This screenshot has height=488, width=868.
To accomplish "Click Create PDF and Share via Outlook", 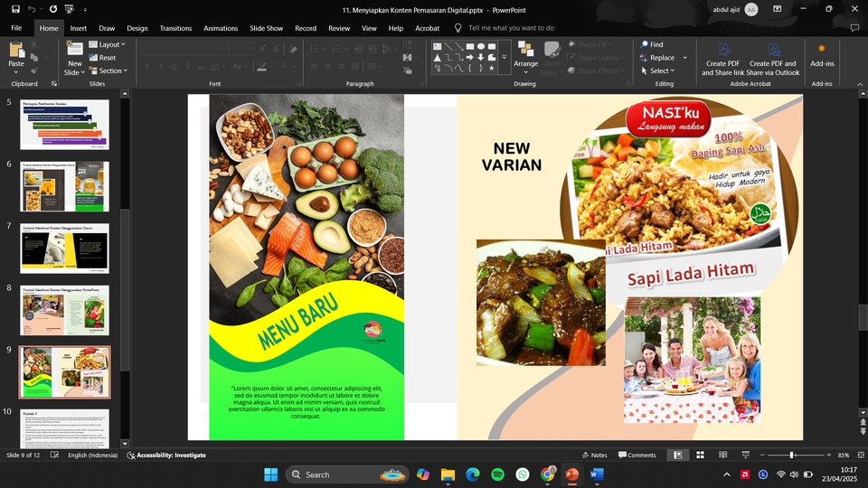I will click(773, 60).
